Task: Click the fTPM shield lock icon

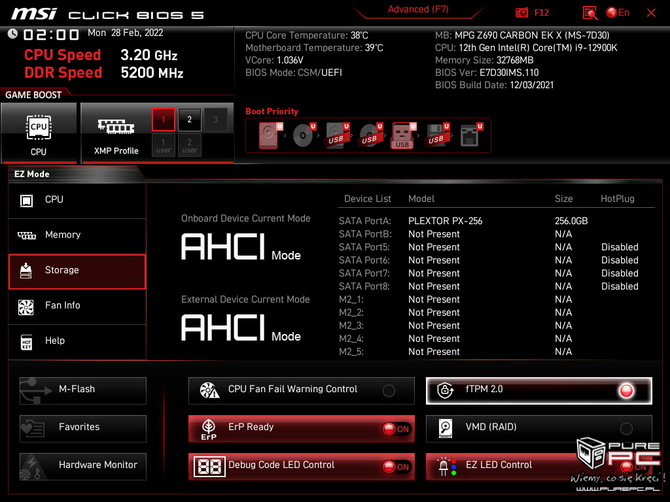Action: (445, 390)
